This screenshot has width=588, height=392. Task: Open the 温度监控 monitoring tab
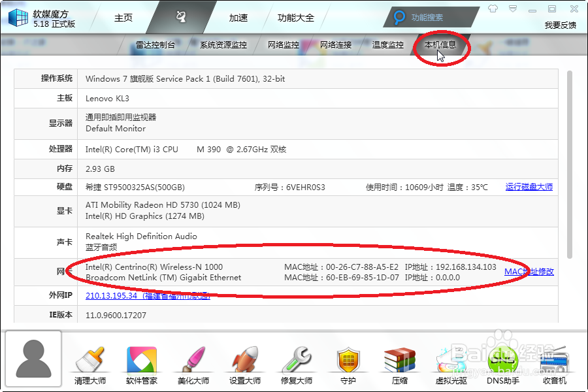(x=387, y=44)
